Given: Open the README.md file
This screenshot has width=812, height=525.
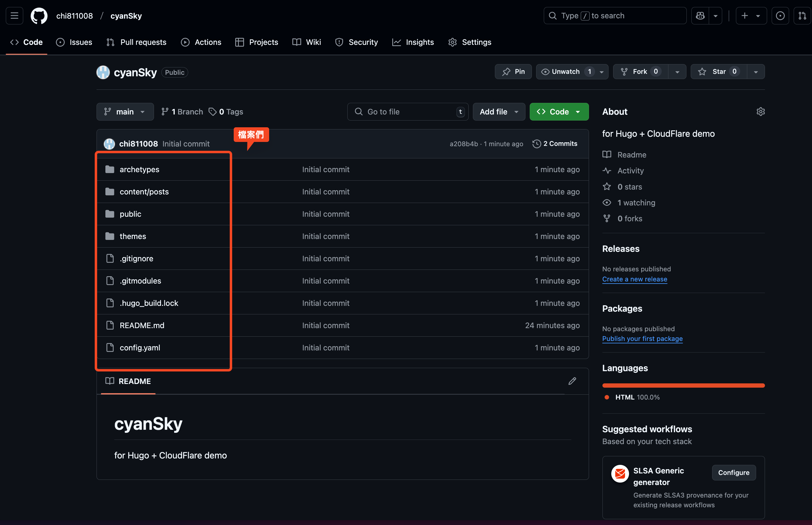Looking at the screenshot, I should pyautogui.click(x=142, y=325).
